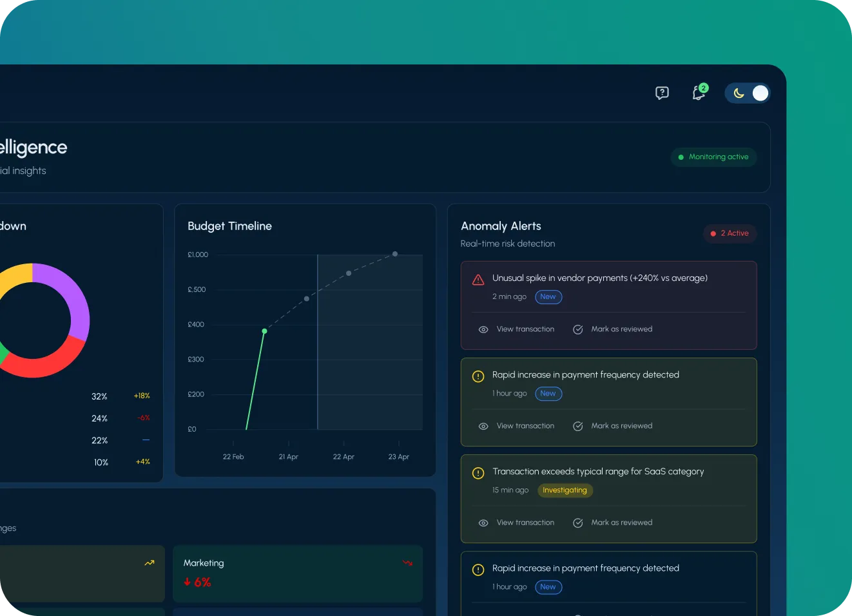Click the 22 Apr axis label
The width and height of the screenshot is (852, 616).
(344, 457)
